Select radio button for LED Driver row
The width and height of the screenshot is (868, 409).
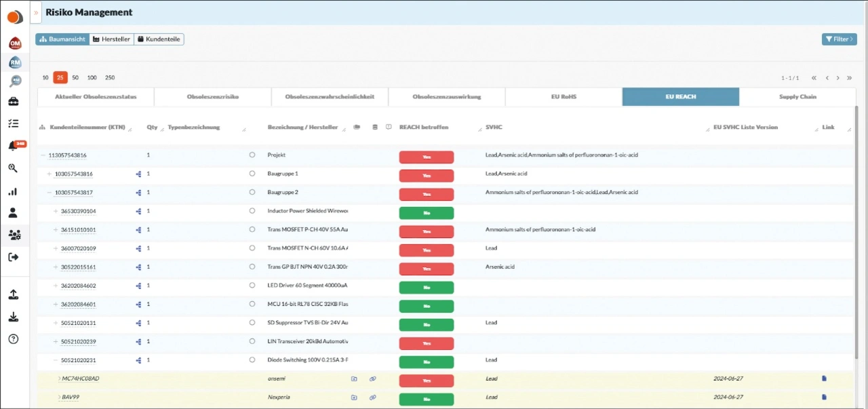tap(252, 286)
